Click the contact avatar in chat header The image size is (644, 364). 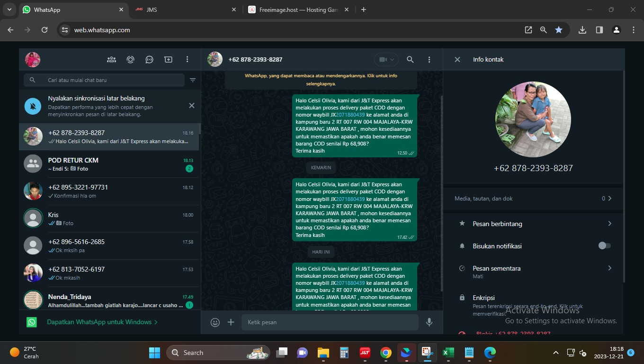[x=215, y=59]
